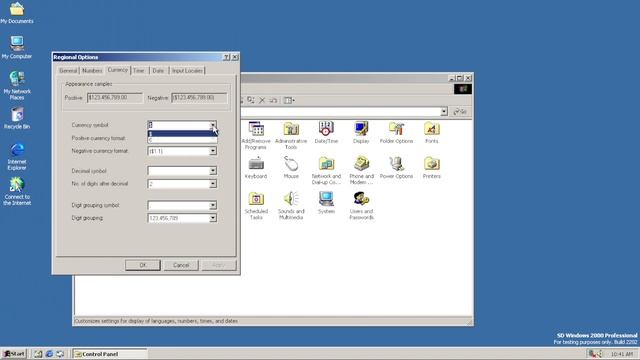Open the Fonts icon

click(x=431, y=132)
